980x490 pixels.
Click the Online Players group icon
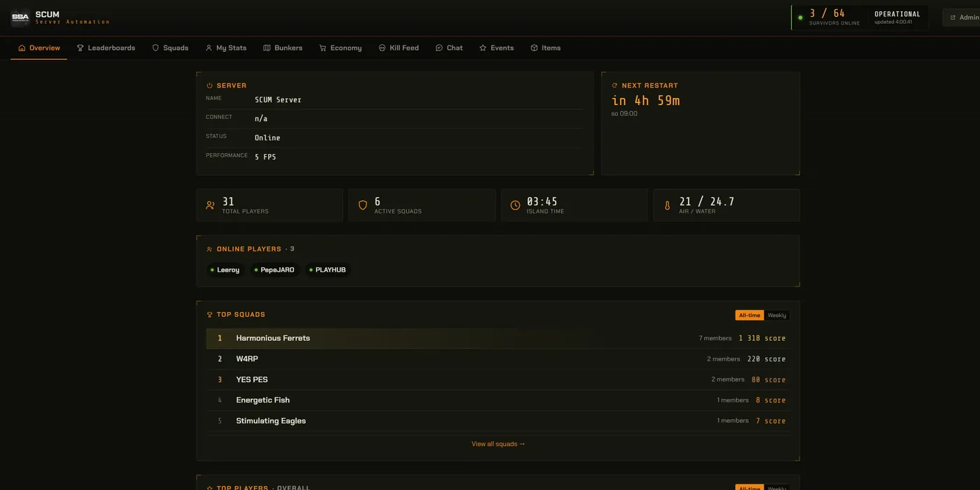tap(209, 249)
